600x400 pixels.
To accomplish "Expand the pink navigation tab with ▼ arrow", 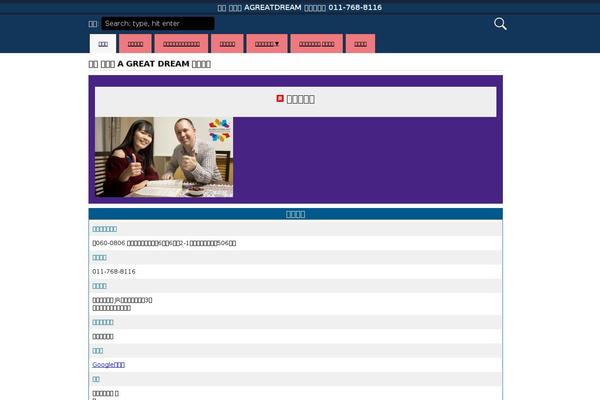I will [267, 44].
